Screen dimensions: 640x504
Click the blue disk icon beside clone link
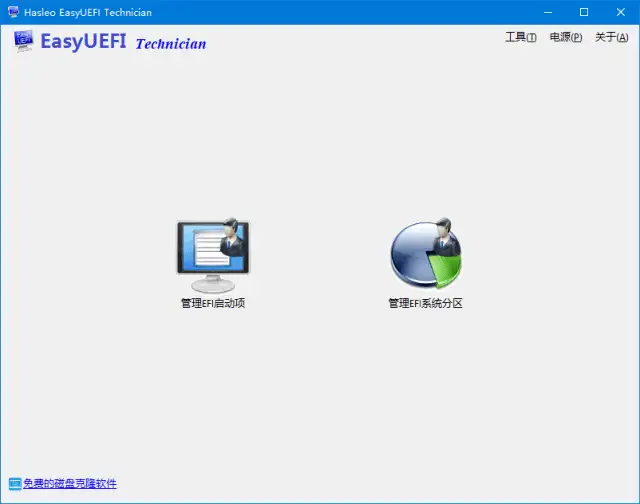pyautogui.click(x=14, y=484)
